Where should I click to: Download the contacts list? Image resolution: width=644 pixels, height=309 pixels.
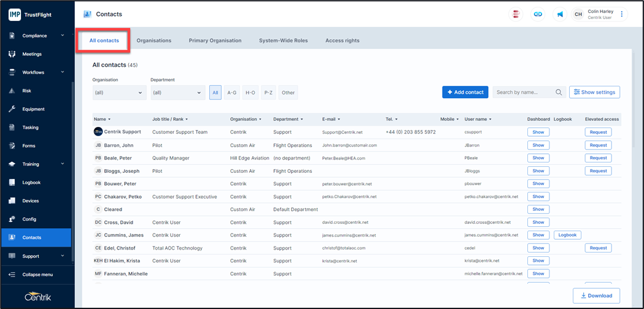[x=596, y=296]
